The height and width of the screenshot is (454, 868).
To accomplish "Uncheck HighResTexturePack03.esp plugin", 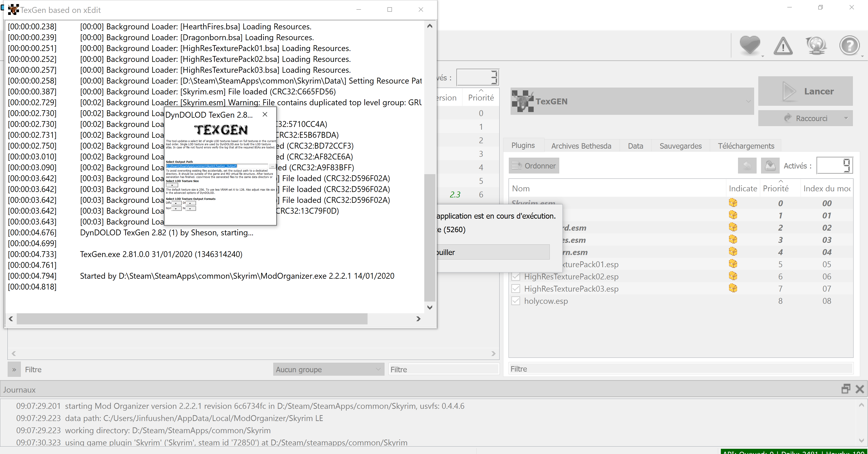I will point(516,289).
